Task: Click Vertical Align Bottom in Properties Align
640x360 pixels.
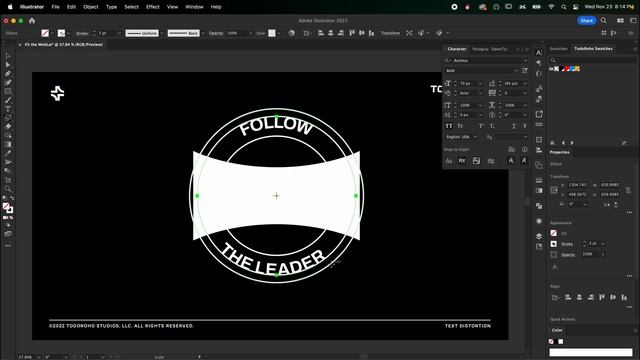Action: pyautogui.click(x=624, y=298)
